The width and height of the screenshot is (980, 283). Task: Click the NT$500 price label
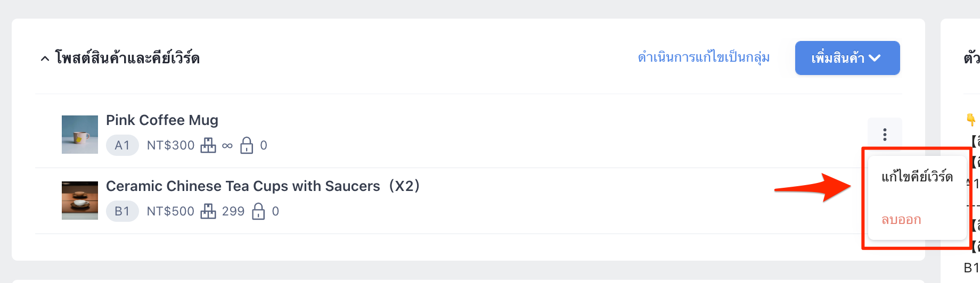click(x=170, y=211)
